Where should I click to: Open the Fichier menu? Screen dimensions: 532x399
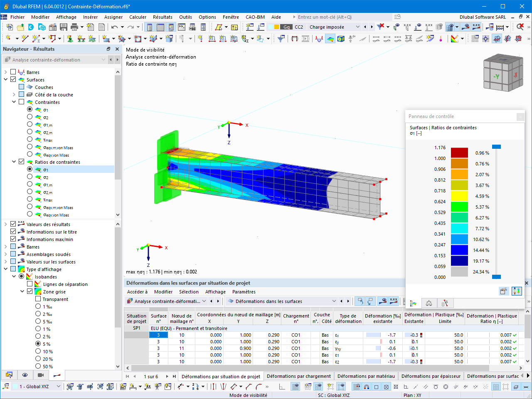point(17,17)
